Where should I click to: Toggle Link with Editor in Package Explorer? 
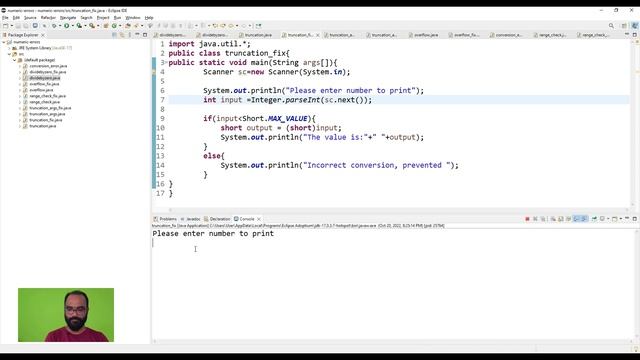pos(122,35)
